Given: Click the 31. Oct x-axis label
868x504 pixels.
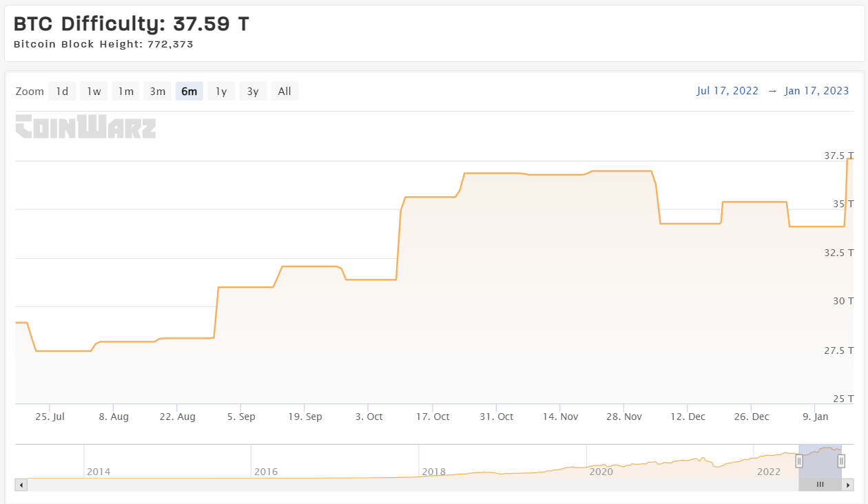Looking at the screenshot, I should [496, 417].
